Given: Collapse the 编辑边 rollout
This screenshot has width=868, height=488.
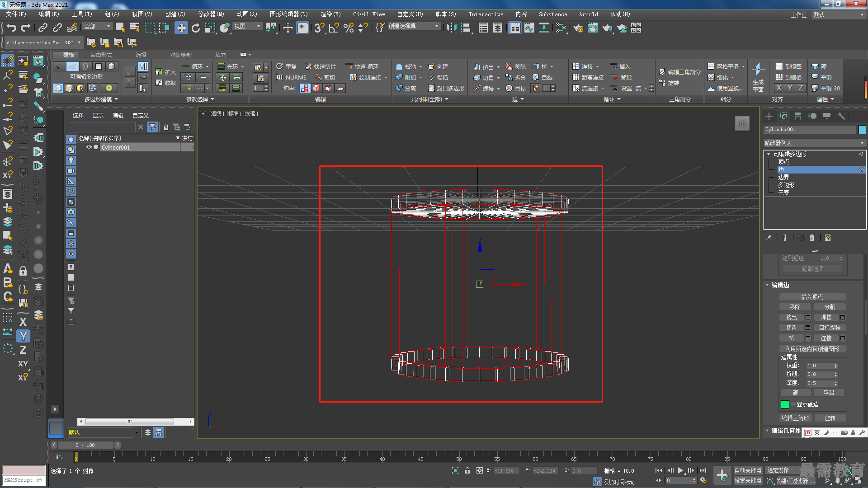Looking at the screenshot, I should [x=768, y=285].
